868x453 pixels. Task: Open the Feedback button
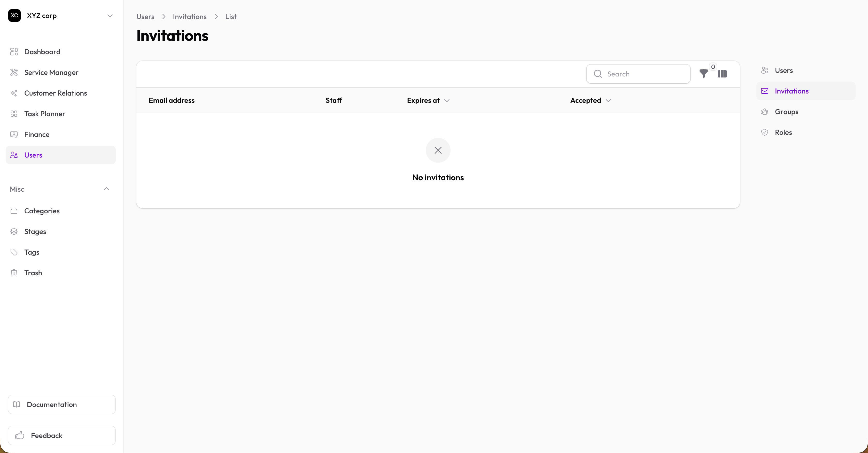pos(62,435)
